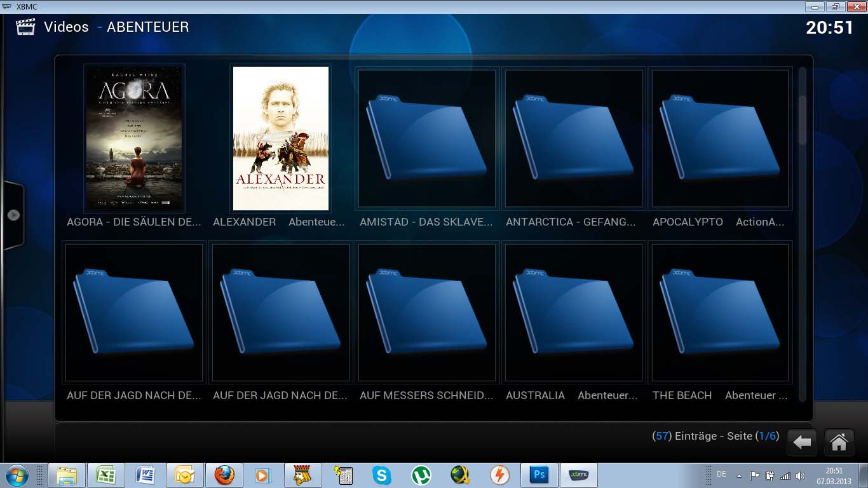Screen dimensions: 868x488
Task: Open the volume speaker tray icon
Action: tap(800, 475)
